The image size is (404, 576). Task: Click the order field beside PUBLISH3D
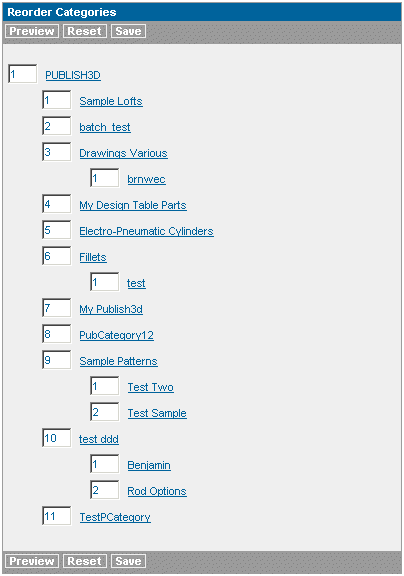tap(22, 74)
